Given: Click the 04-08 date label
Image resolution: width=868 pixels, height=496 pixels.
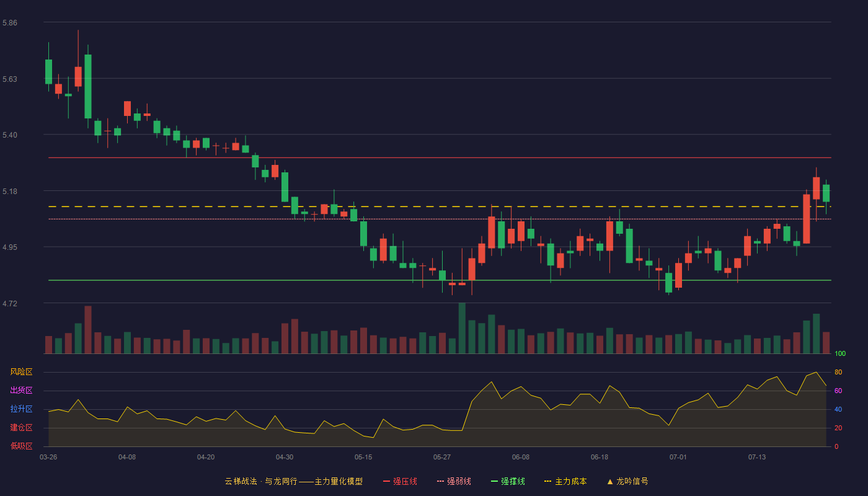Looking at the screenshot, I should [127, 457].
